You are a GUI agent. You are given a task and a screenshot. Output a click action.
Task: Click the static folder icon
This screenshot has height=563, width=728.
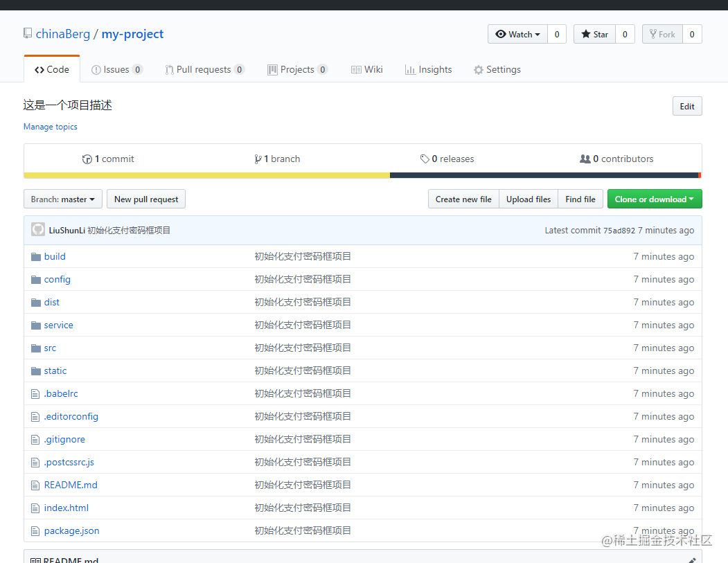coord(36,371)
